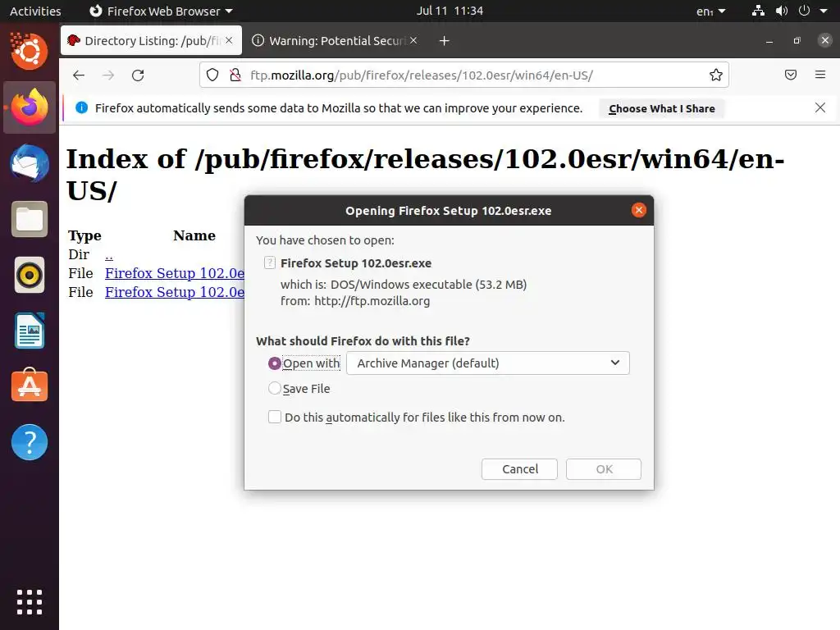Screen dimensions: 840x630
Task: Click the forward navigation arrow
Action: coord(108,75)
